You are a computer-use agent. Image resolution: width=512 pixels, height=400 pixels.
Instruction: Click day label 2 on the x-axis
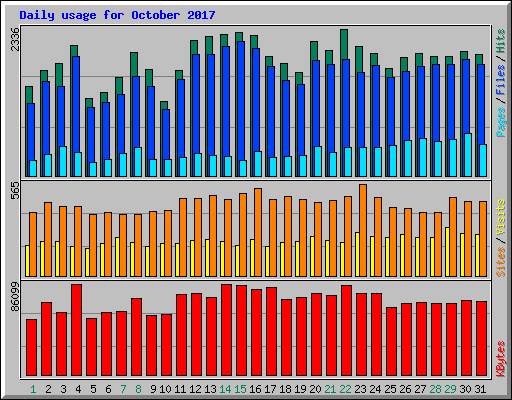point(48,389)
